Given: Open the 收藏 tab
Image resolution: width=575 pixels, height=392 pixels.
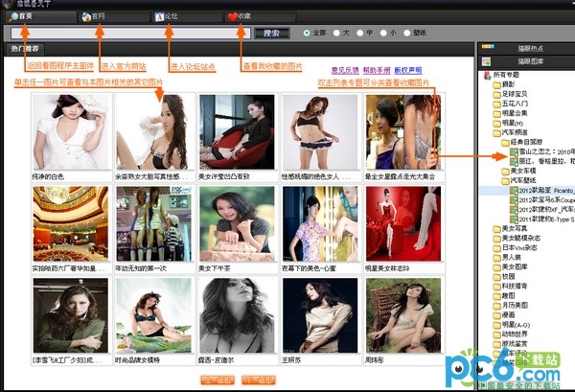Looking at the screenshot, I should 260,17.
